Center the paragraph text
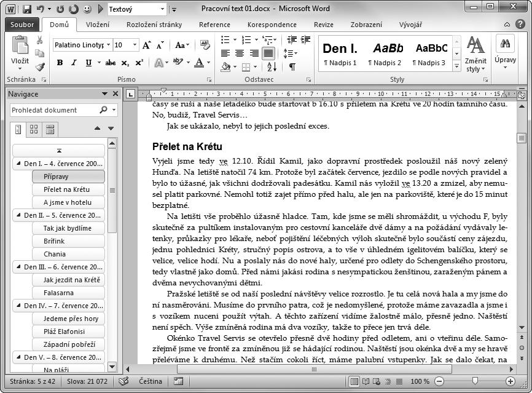This screenshot has width=532, height=393. [240, 53]
